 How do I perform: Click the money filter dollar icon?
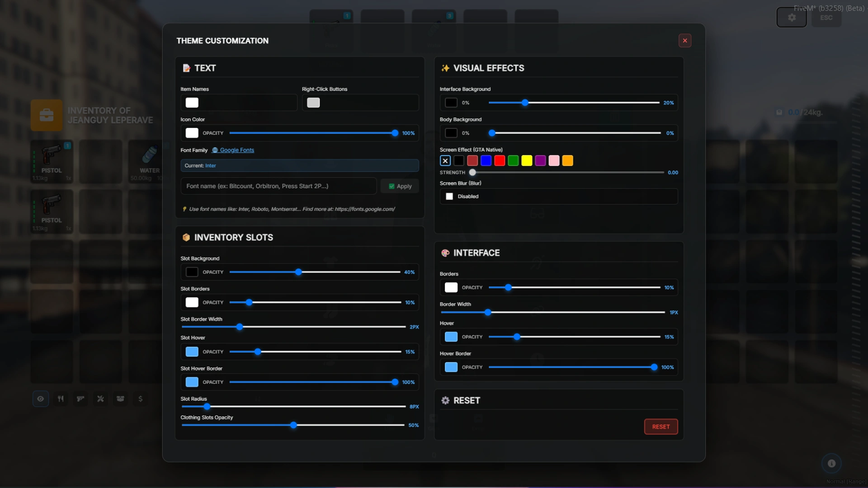coord(140,399)
